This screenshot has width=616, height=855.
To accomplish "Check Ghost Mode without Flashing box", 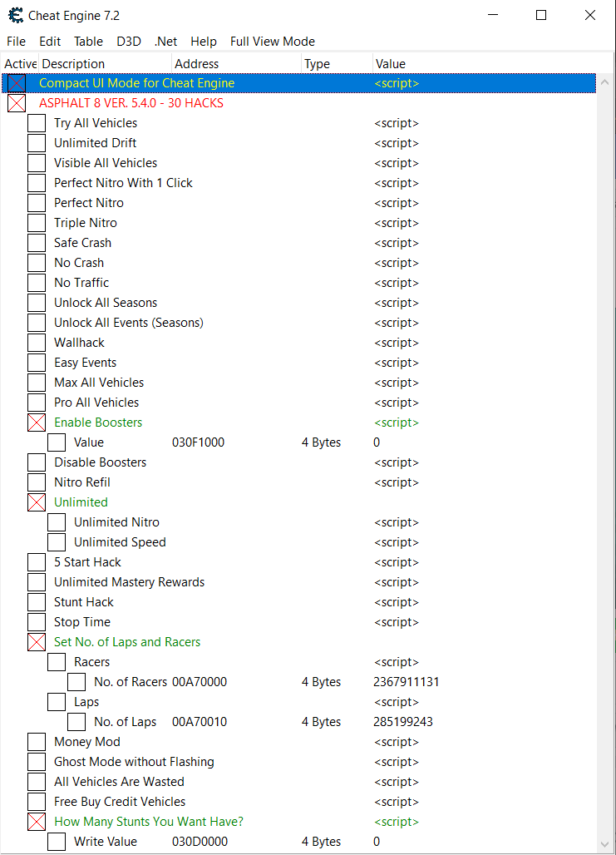I will pos(37,762).
